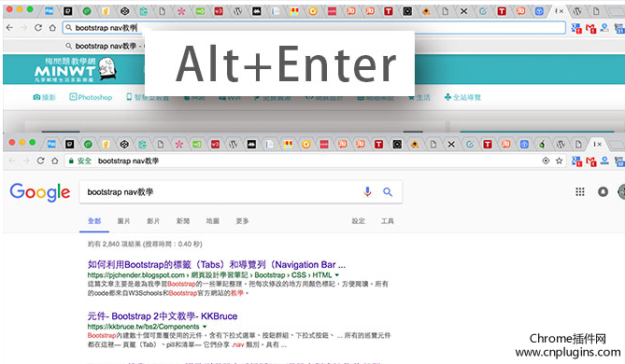This screenshot has width=625, height=364.
Task: Click the Google logo
Action: [x=40, y=193]
